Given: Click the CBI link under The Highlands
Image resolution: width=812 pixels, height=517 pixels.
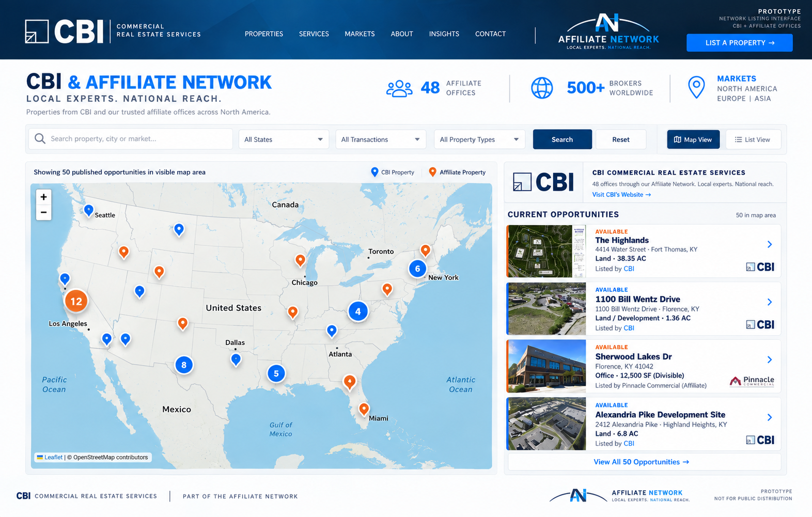Looking at the screenshot, I should (x=629, y=269).
